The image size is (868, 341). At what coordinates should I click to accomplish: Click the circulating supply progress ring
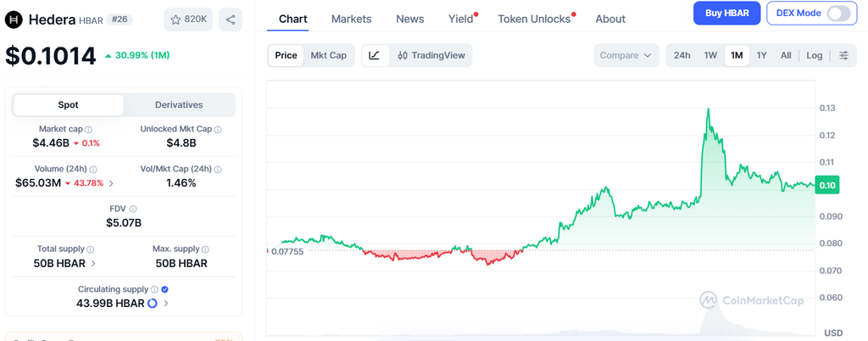[153, 304]
